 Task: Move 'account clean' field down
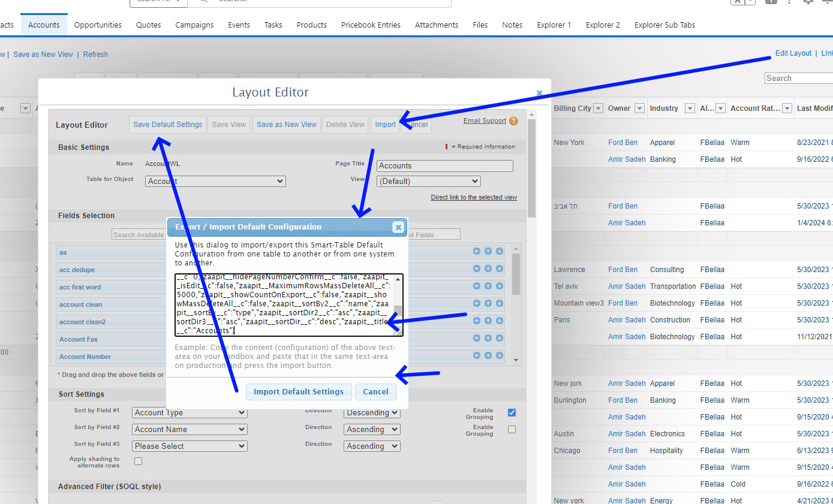point(500,304)
